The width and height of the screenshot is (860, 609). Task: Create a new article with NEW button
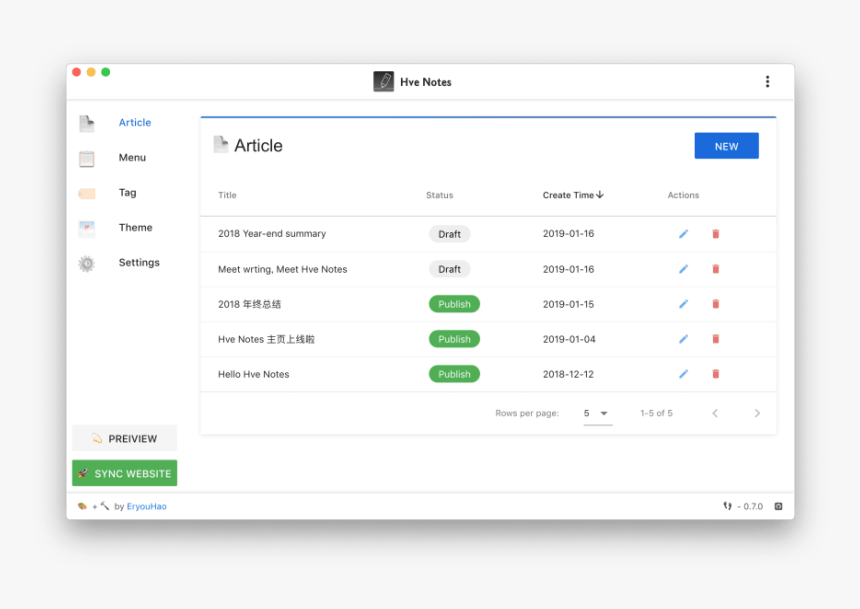click(726, 146)
